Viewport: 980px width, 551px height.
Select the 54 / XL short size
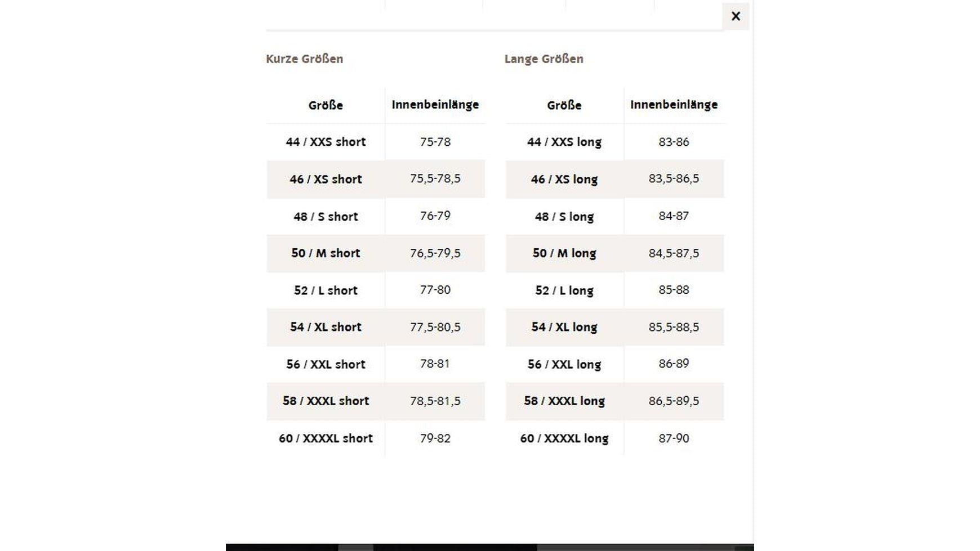coord(326,327)
